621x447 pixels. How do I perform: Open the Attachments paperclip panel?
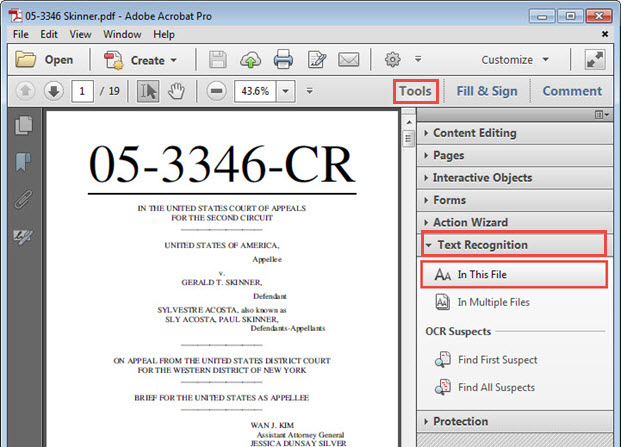pos(24,199)
